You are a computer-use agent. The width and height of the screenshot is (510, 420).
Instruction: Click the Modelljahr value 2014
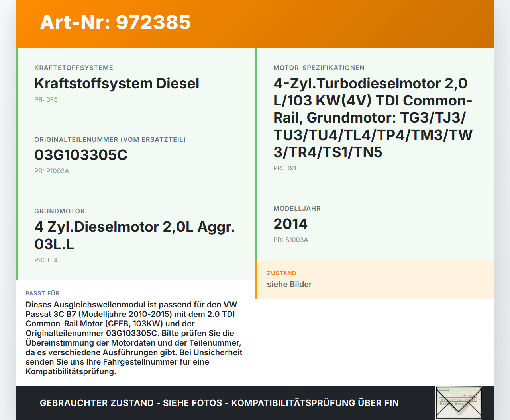(x=290, y=224)
